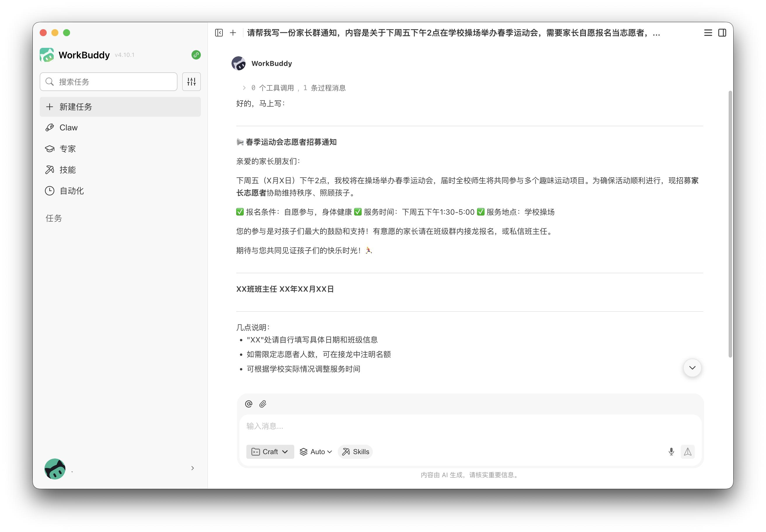Open the 专家 section in sidebar
766x532 pixels.
(67, 149)
